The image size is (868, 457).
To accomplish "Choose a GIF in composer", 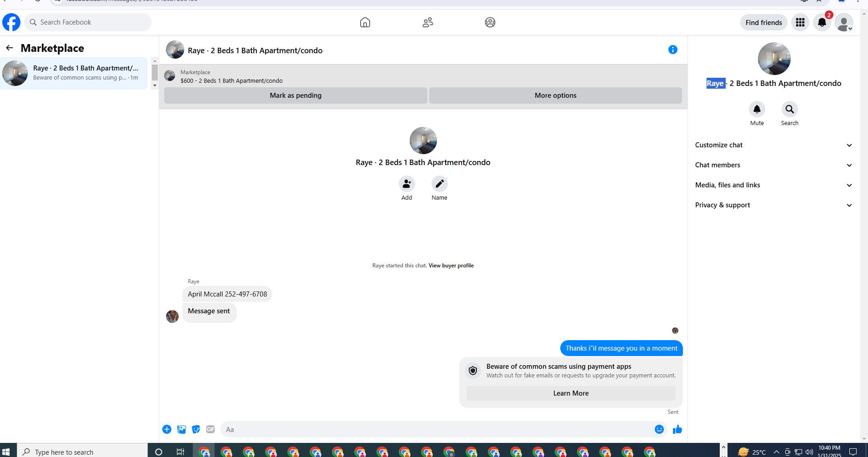I will [x=211, y=429].
